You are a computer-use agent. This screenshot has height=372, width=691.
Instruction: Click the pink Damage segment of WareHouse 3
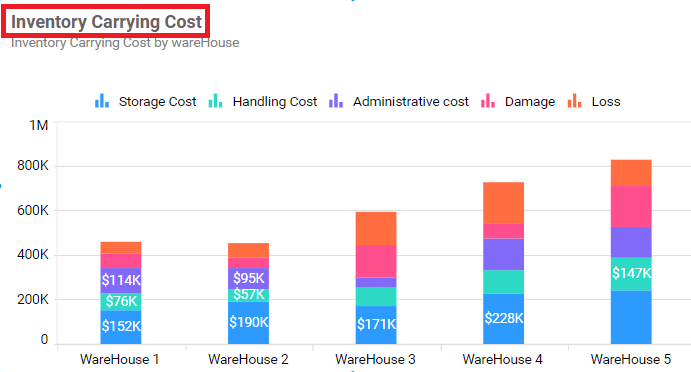point(376,261)
